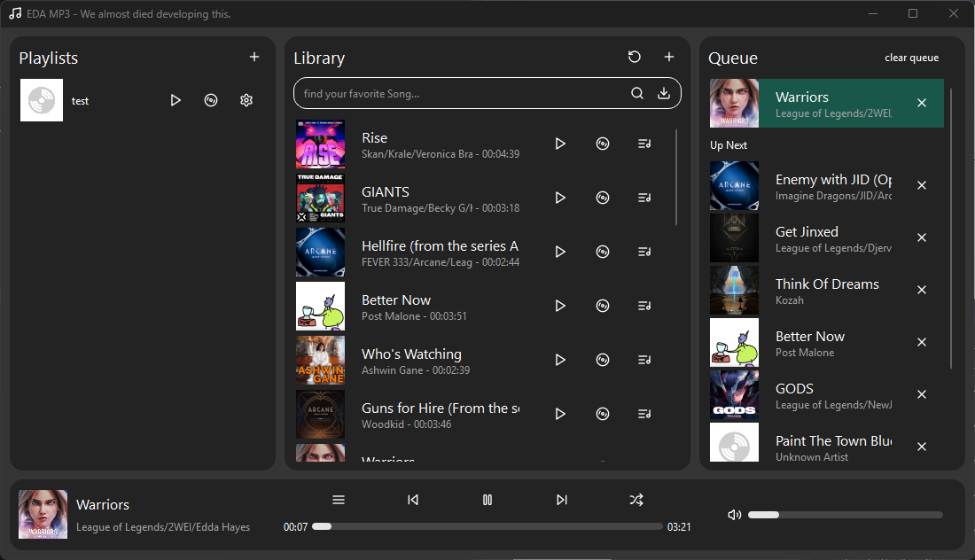The image size is (975, 560).
Task: Open settings for the test playlist
Action: [246, 100]
